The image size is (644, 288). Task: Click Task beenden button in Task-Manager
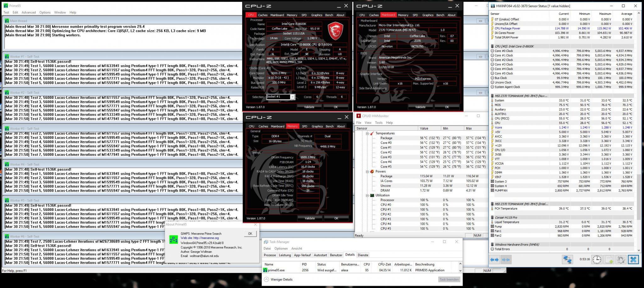(x=449, y=280)
